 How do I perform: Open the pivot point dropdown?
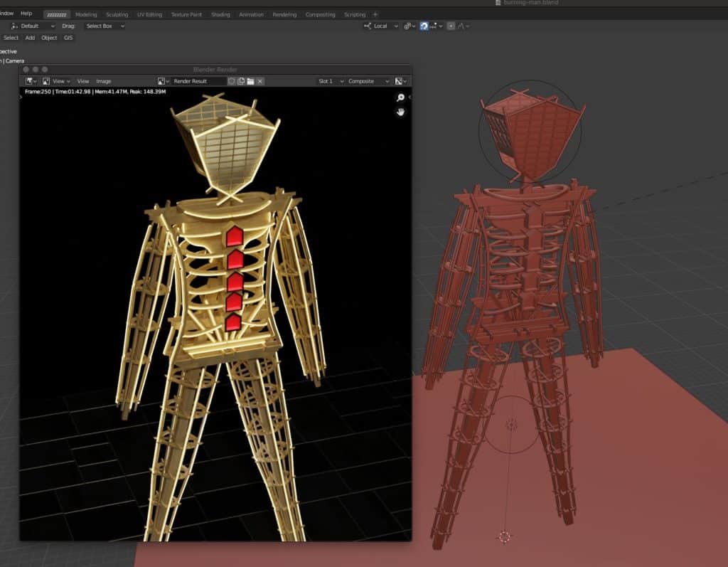pos(409,26)
